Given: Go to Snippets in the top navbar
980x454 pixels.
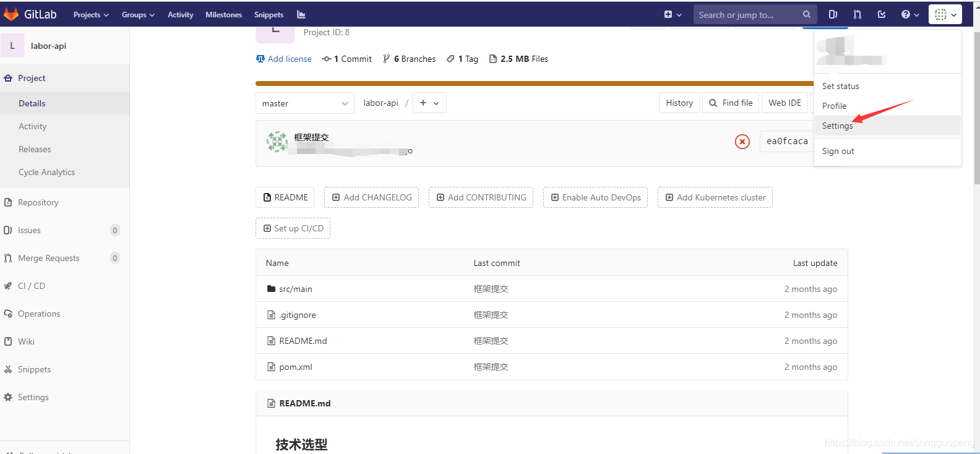Looking at the screenshot, I should (x=269, y=14).
